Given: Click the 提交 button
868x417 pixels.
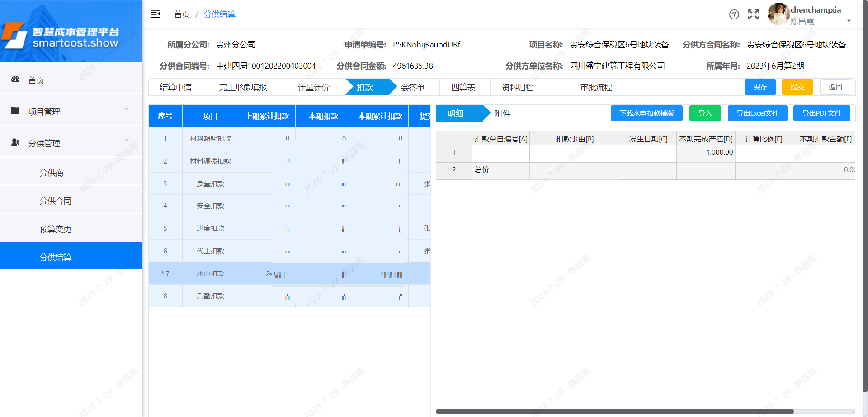Looking at the screenshot, I should (797, 87).
